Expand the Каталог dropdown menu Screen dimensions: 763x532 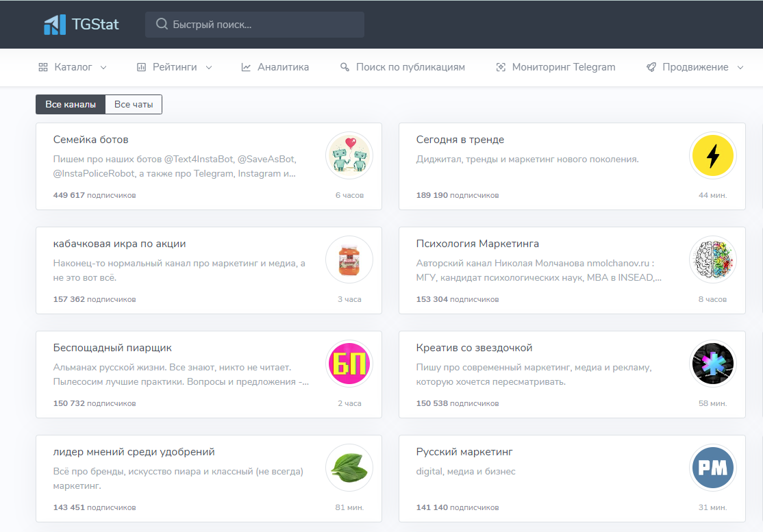click(x=73, y=67)
